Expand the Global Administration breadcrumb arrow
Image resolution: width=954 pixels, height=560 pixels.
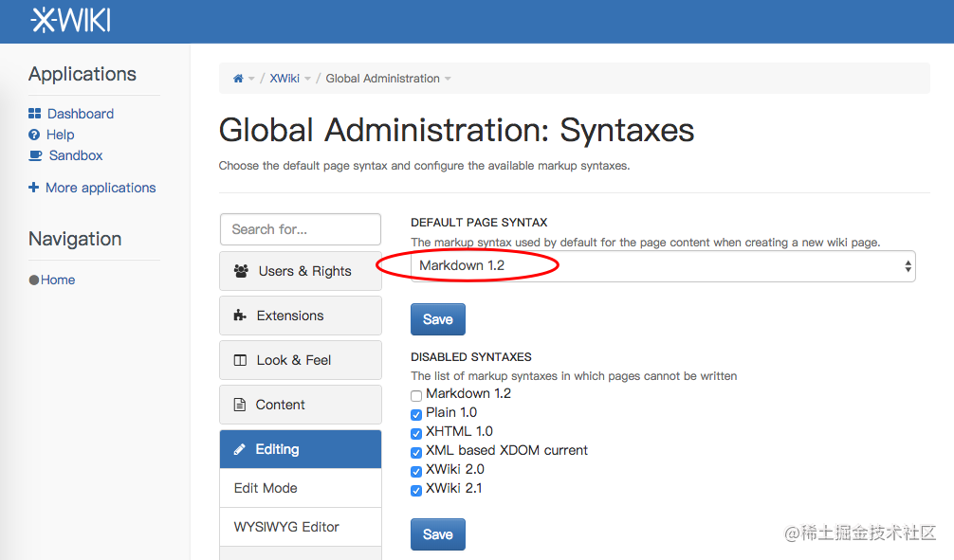coord(448,79)
